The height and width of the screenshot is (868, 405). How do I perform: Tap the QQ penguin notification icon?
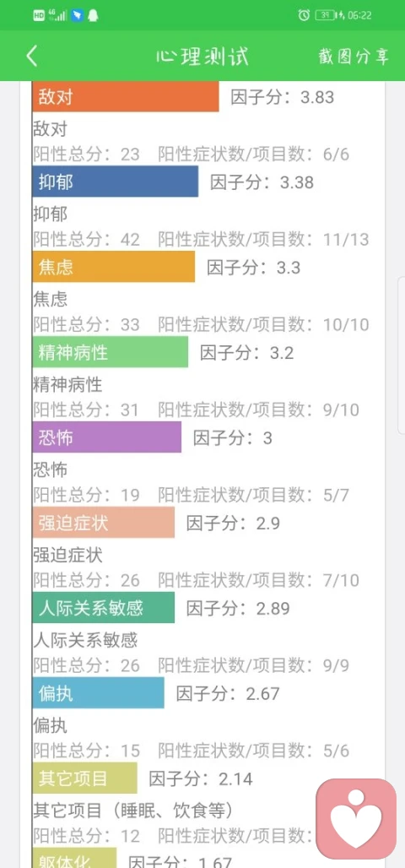[93, 15]
